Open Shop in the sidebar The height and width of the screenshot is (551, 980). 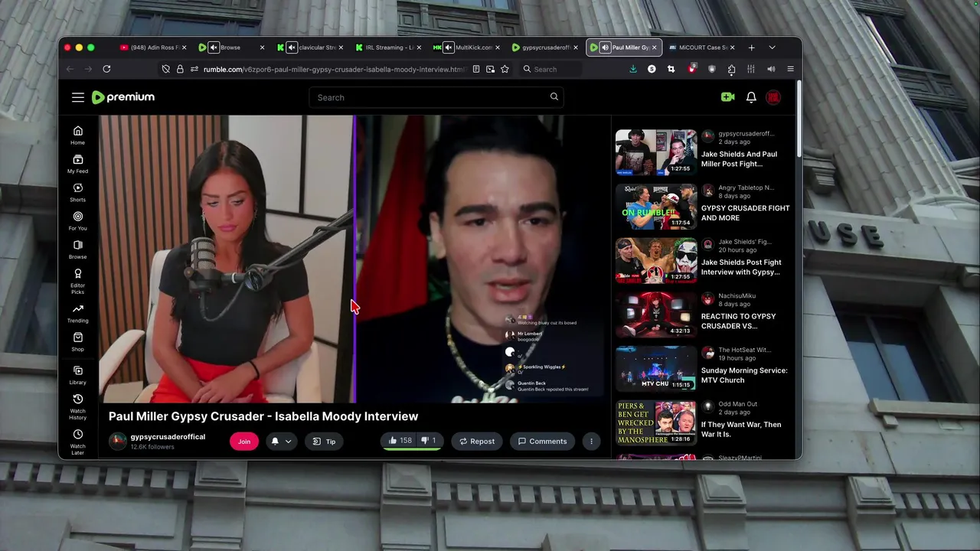78,342
